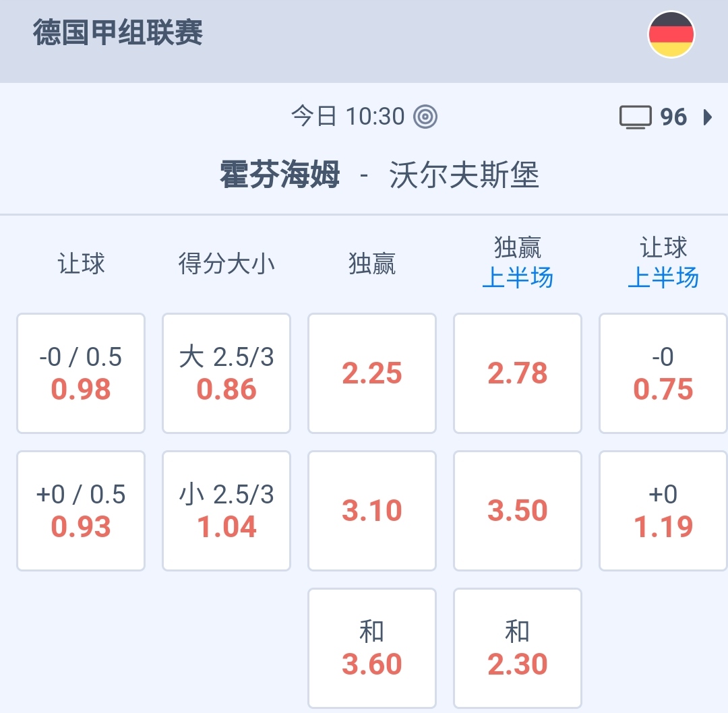
Task: Select first-half win odds 2.78
Action: tap(518, 373)
